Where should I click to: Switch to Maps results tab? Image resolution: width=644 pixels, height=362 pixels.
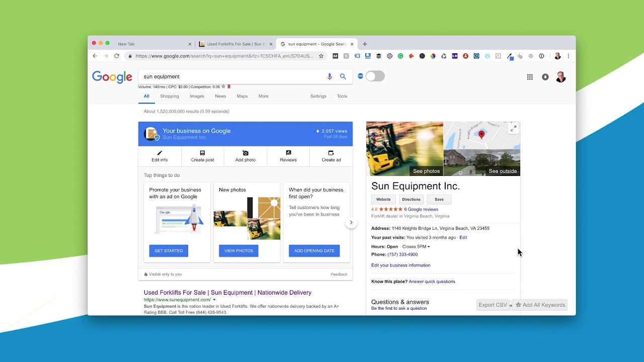tap(242, 96)
